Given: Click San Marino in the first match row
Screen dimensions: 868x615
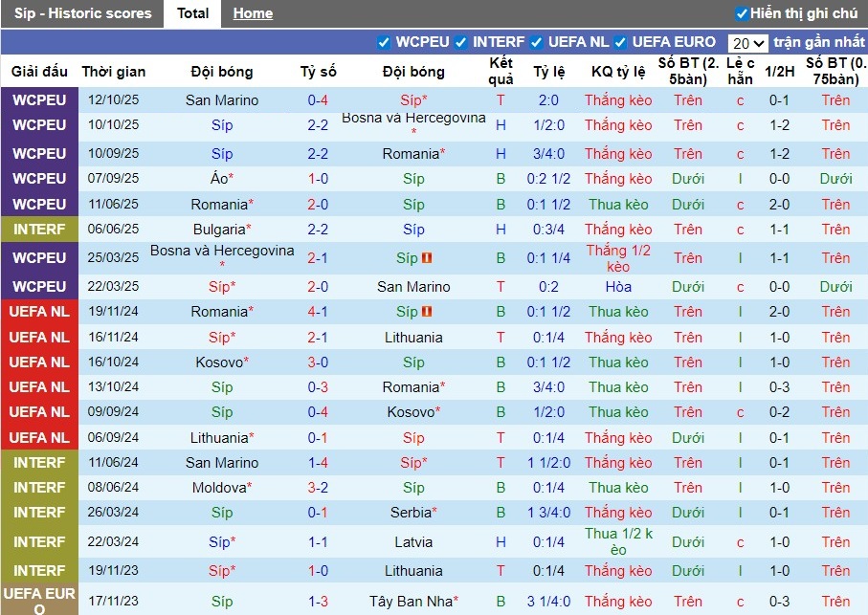Looking at the screenshot, I should pyautogui.click(x=222, y=99).
